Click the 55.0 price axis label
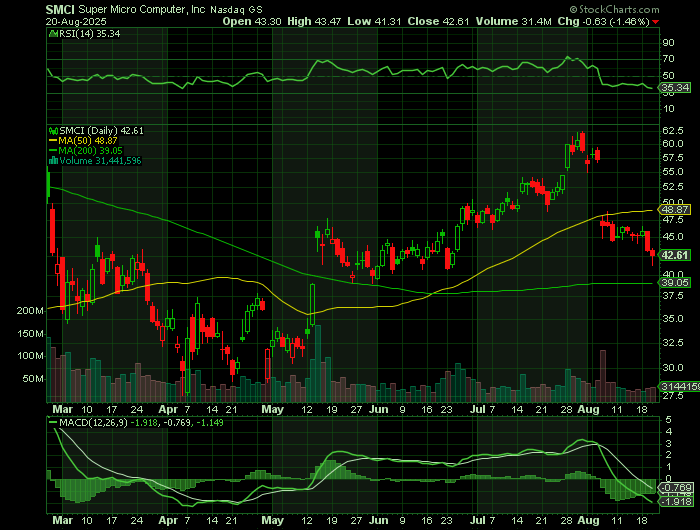The height and width of the screenshot is (530, 700). coord(673,172)
